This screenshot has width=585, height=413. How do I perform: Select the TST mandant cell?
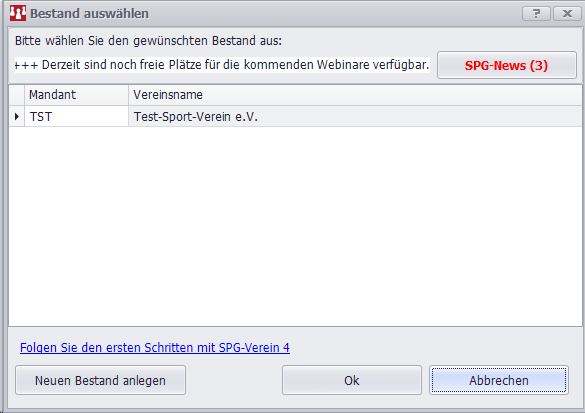coord(76,116)
